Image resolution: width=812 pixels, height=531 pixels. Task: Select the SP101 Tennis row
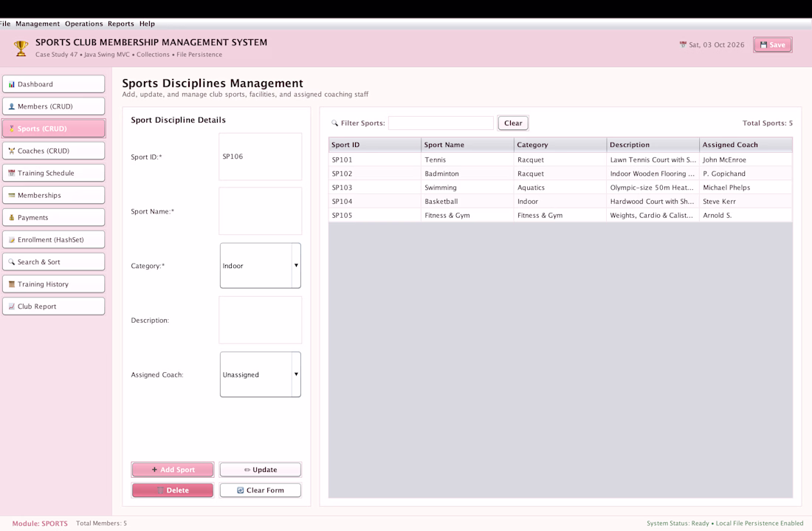[560, 160]
